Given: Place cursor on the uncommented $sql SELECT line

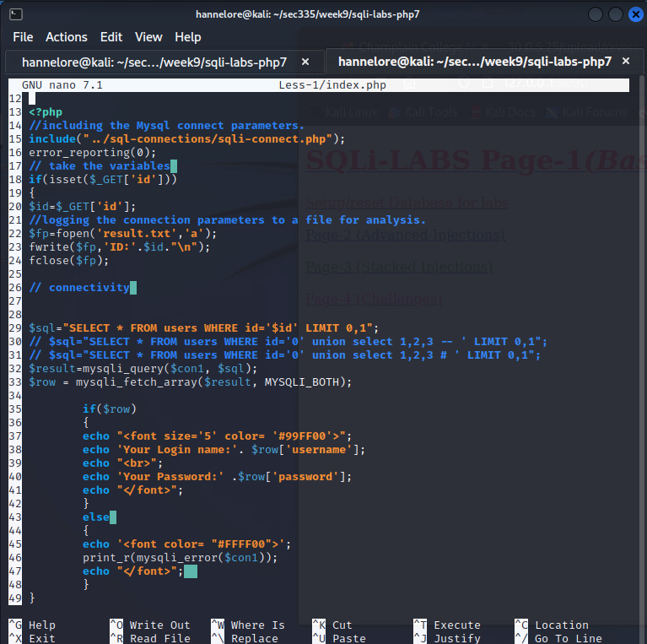Looking at the screenshot, I should 203,328.
